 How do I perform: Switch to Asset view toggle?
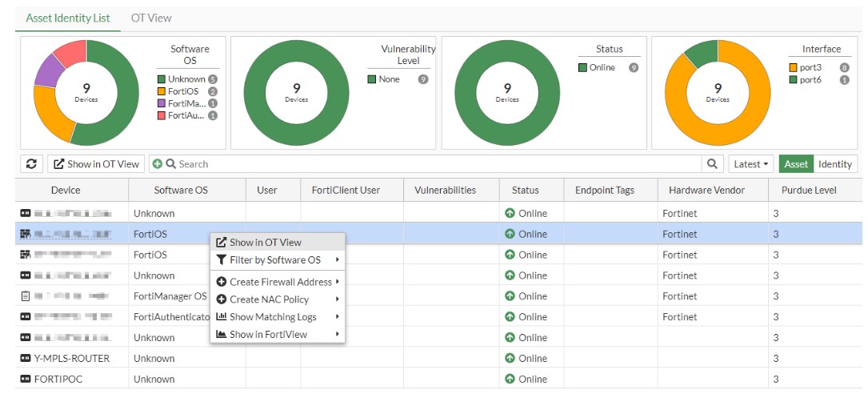coord(795,164)
